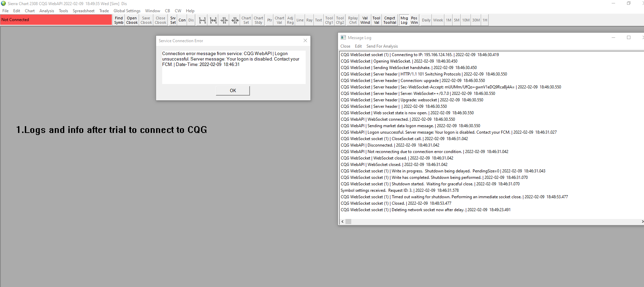Open Edit menu in Message Log window
The image size is (644, 287).
coord(358,46)
